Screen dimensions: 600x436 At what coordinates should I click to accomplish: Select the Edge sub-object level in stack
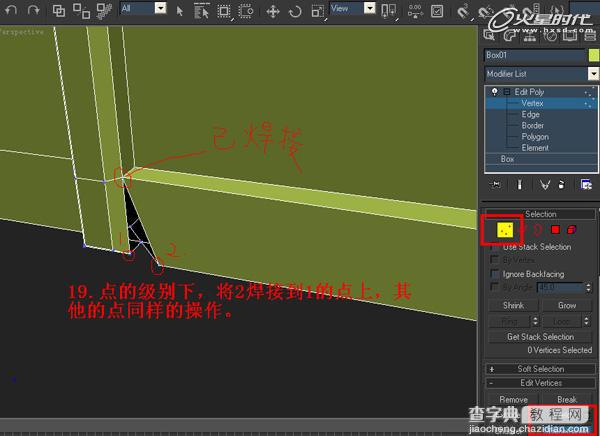coord(530,114)
